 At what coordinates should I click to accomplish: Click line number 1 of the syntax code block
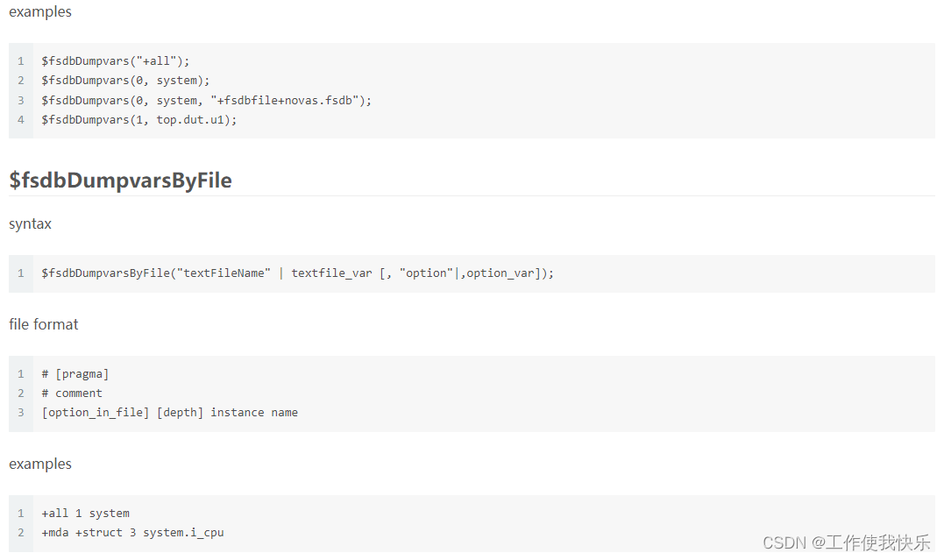tap(21, 273)
